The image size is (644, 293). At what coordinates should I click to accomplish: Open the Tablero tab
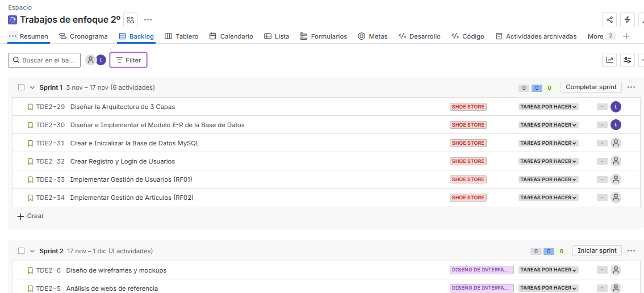click(x=182, y=36)
